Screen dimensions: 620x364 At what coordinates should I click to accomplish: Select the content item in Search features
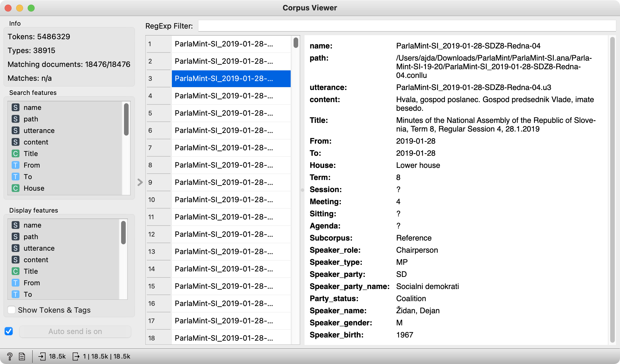coord(36,142)
